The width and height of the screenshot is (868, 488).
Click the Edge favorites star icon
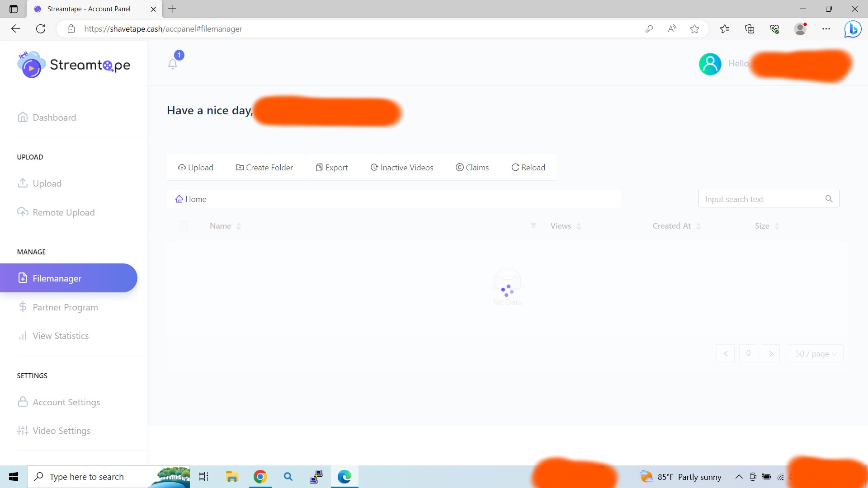(694, 29)
